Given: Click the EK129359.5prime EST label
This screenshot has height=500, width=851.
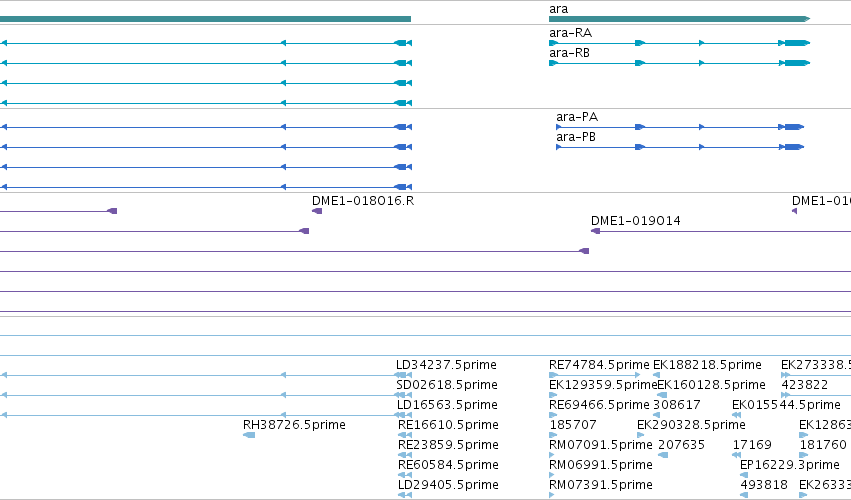Looking at the screenshot, I should pyautogui.click(x=603, y=385).
